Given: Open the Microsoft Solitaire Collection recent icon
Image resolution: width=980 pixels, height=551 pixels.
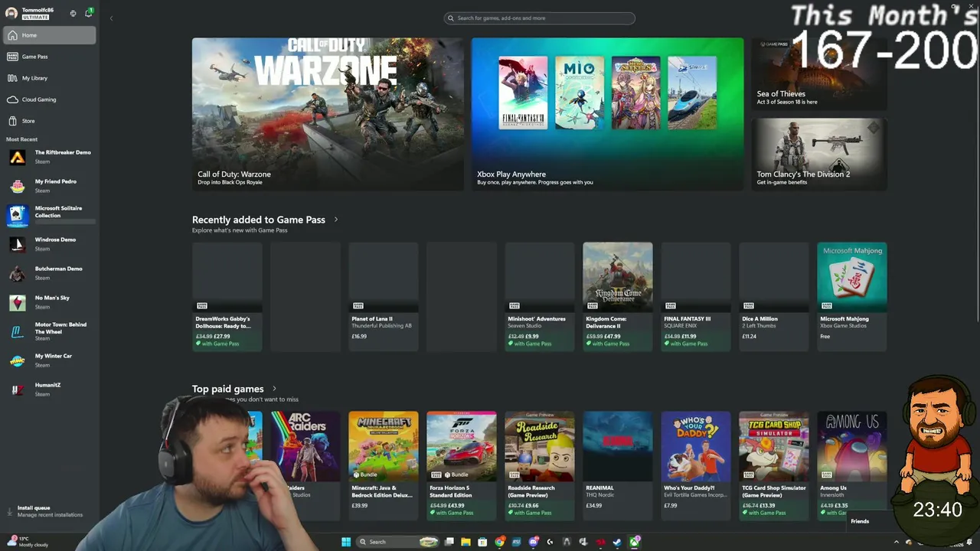Looking at the screenshot, I should point(18,215).
